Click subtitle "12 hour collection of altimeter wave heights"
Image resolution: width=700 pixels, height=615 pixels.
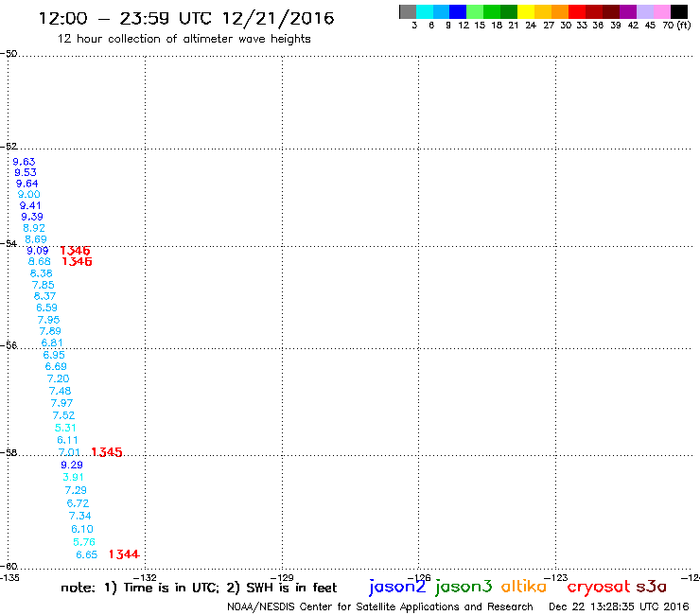click(184, 39)
